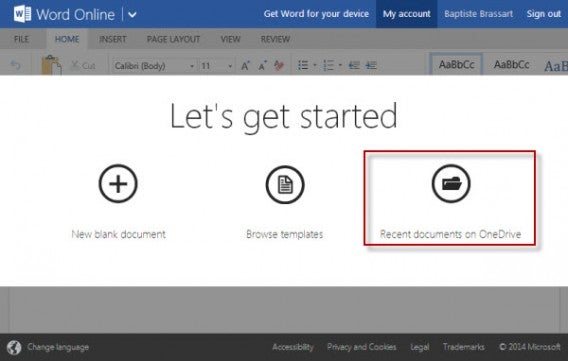Click the Increase Indent icon
The image size is (568, 361).
tap(371, 66)
